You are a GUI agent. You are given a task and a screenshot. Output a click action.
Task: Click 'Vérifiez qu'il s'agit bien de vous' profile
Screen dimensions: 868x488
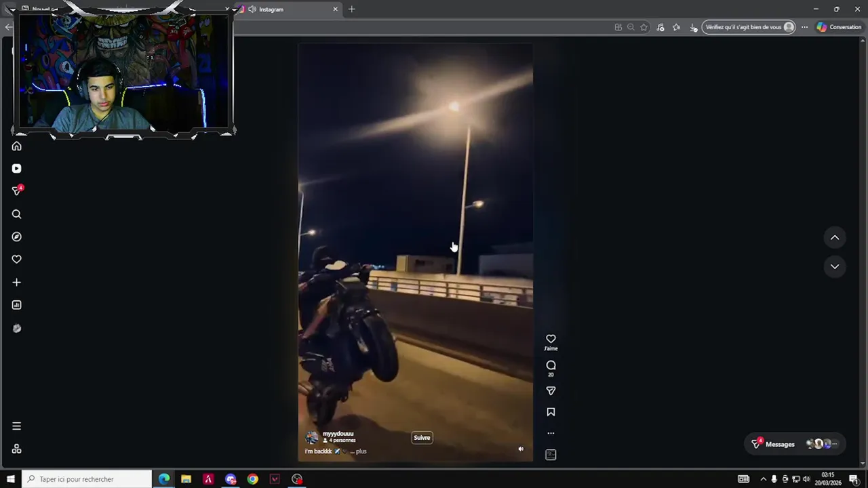pos(749,27)
